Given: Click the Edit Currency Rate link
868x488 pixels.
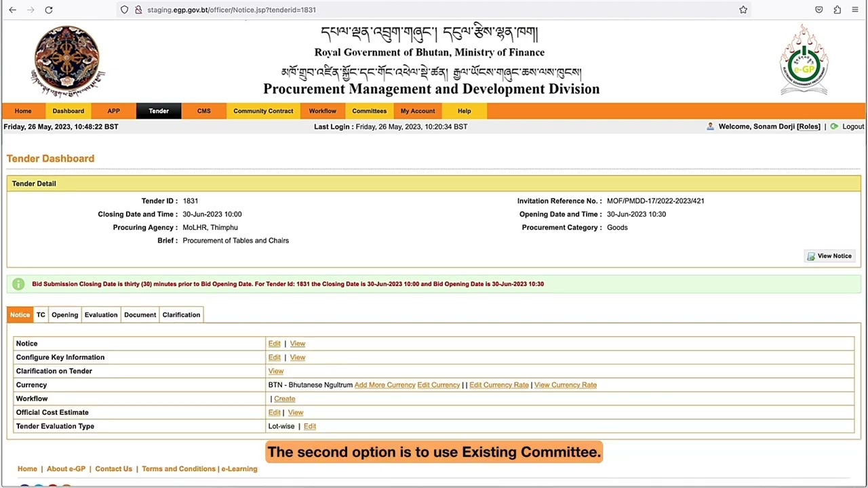Looking at the screenshot, I should coord(499,385).
